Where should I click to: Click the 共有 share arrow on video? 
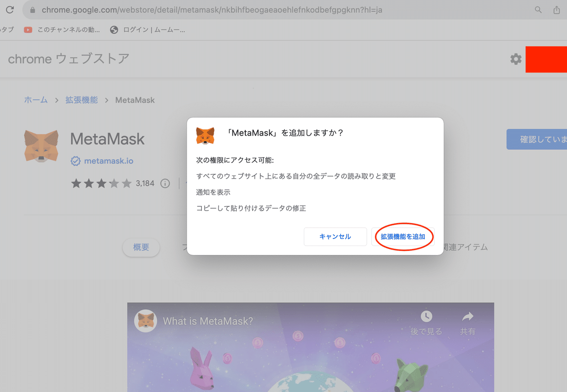468,316
